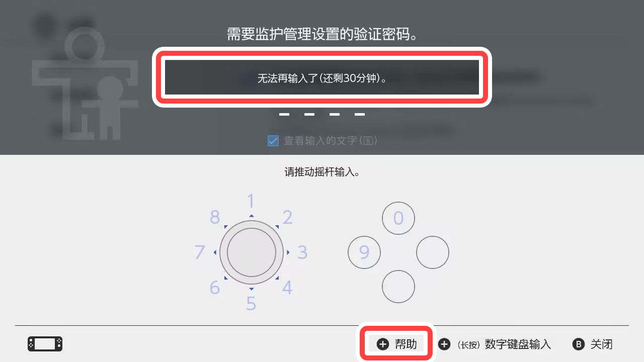Open 帮助 help

click(395, 344)
